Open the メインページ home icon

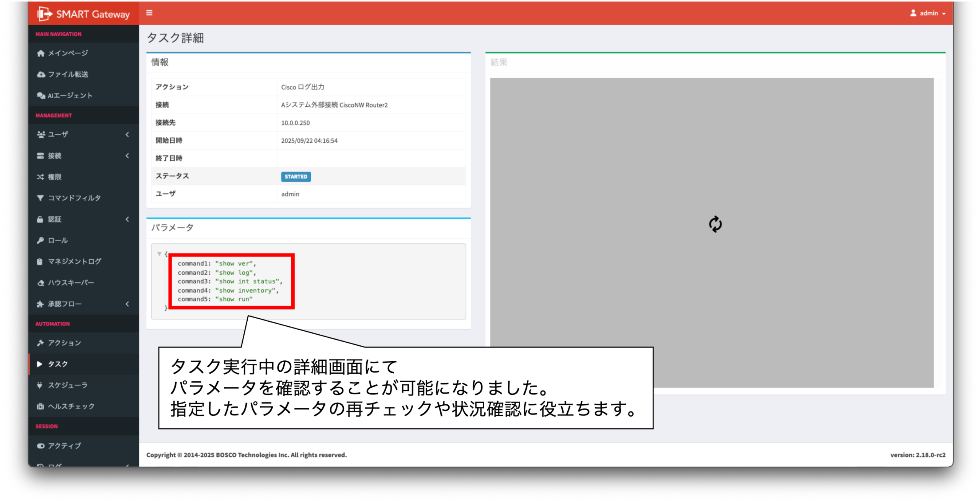tap(41, 53)
